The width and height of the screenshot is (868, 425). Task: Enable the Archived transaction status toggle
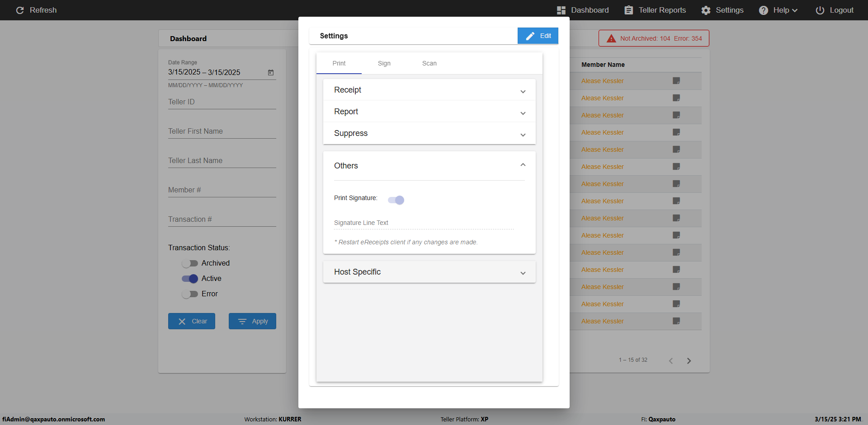190,263
